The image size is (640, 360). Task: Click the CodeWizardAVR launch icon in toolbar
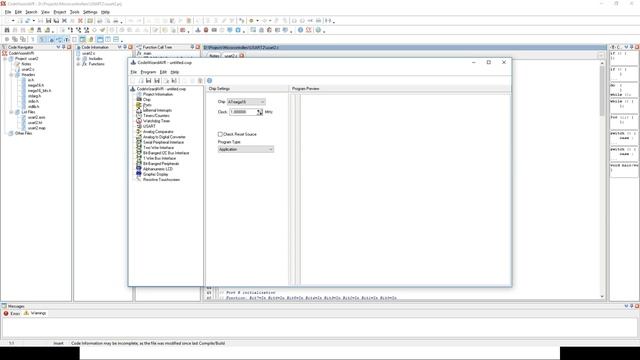pos(198,30)
